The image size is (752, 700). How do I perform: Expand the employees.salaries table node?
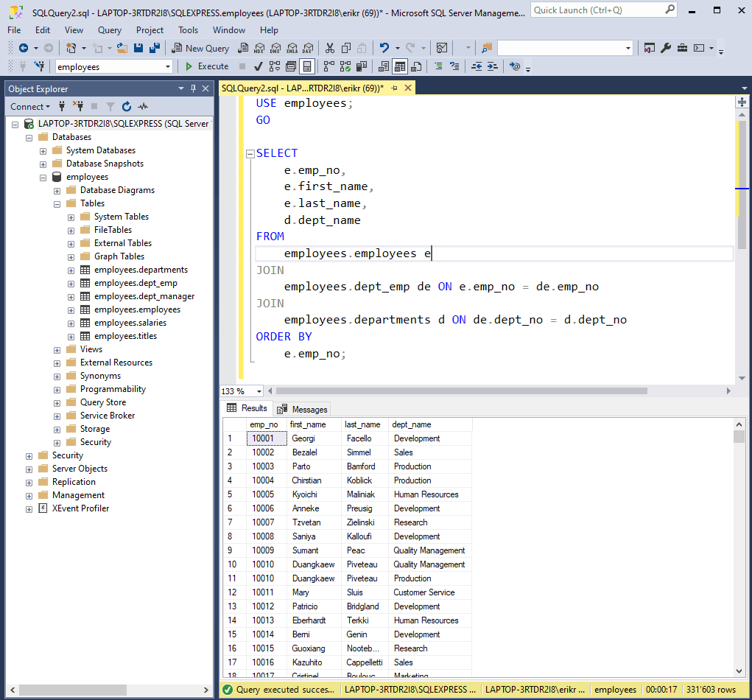click(71, 323)
